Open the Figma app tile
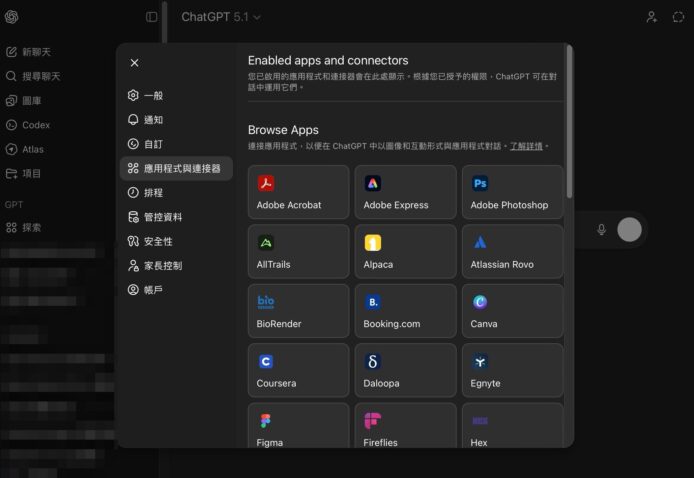Image resolution: width=694 pixels, height=478 pixels. [298, 428]
